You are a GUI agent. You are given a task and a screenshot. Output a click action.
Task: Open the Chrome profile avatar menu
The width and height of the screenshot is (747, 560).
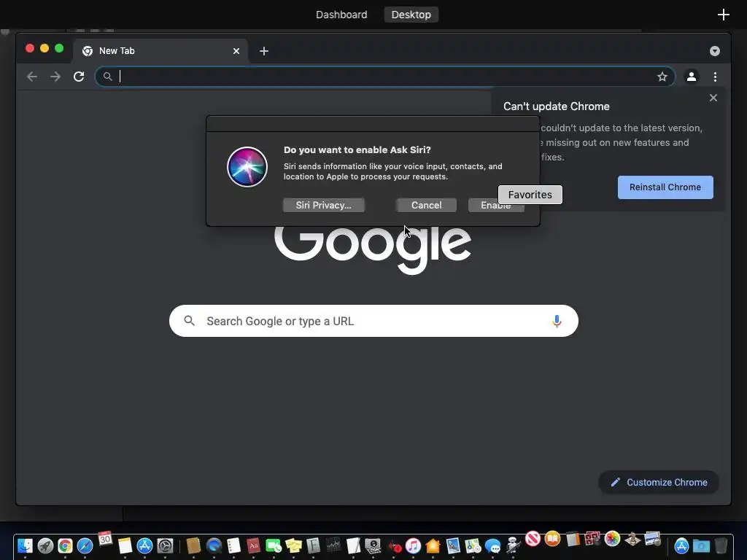pos(692,77)
